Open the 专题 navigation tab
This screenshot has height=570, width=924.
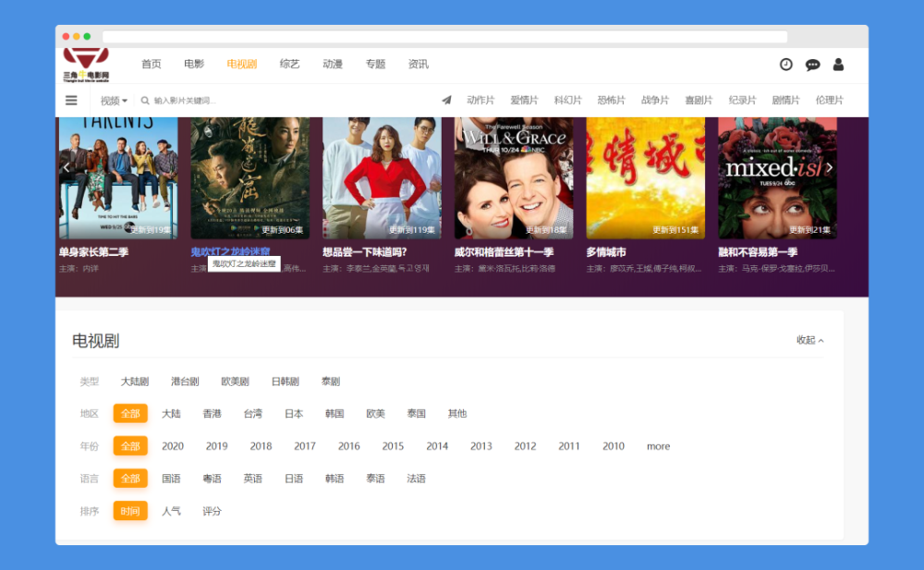(x=375, y=65)
